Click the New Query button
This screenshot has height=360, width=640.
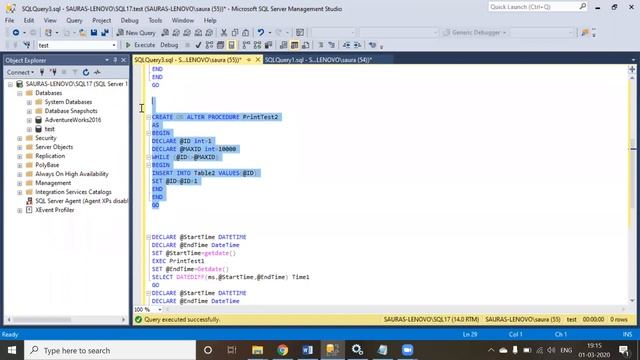pyautogui.click(x=136, y=33)
